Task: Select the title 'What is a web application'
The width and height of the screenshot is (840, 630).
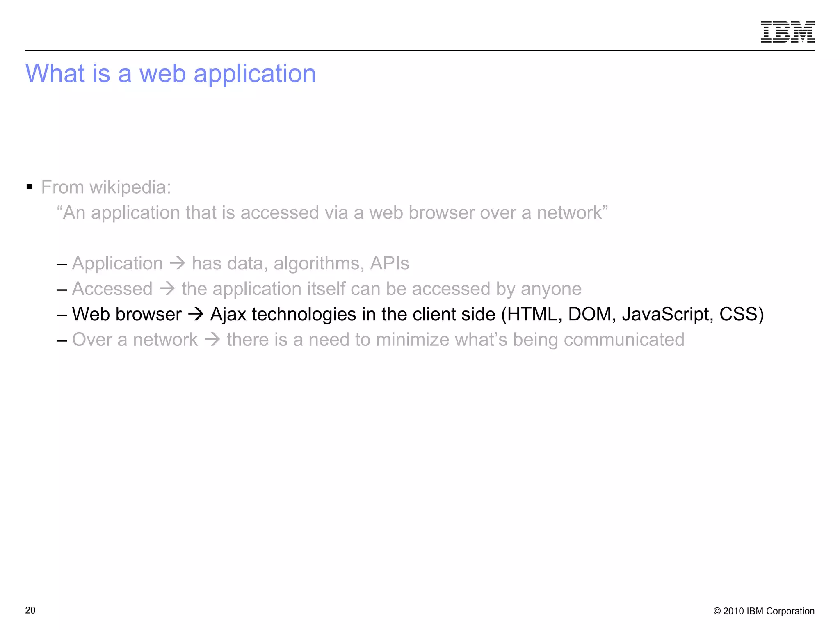Action: click(x=171, y=74)
